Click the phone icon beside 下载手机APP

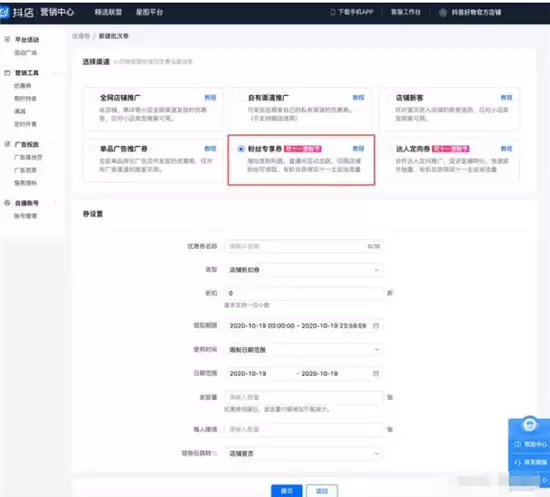333,12
